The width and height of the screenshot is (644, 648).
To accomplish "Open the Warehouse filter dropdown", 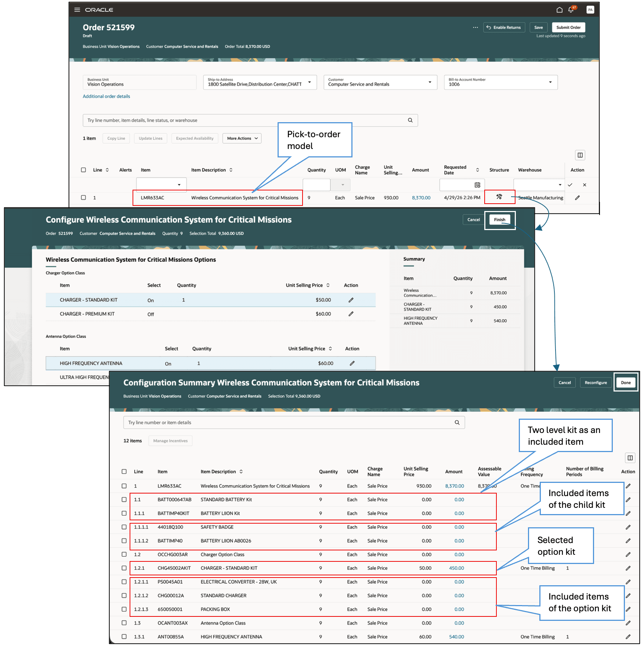I will click(x=560, y=185).
